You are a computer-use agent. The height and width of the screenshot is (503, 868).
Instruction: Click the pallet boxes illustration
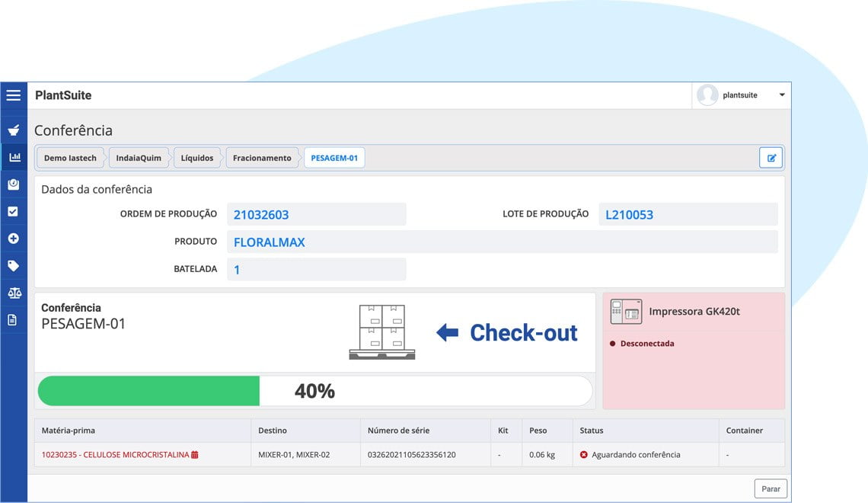point(382,332)
